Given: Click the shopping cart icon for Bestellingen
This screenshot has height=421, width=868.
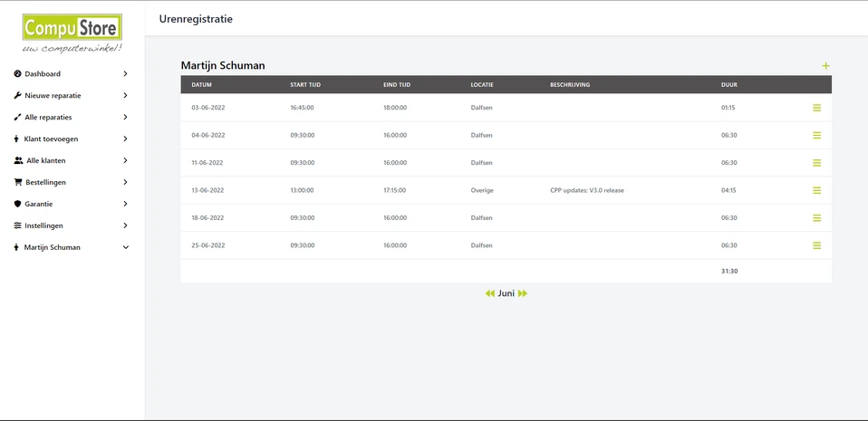Looking at the screenshot, I should (18, 182).
